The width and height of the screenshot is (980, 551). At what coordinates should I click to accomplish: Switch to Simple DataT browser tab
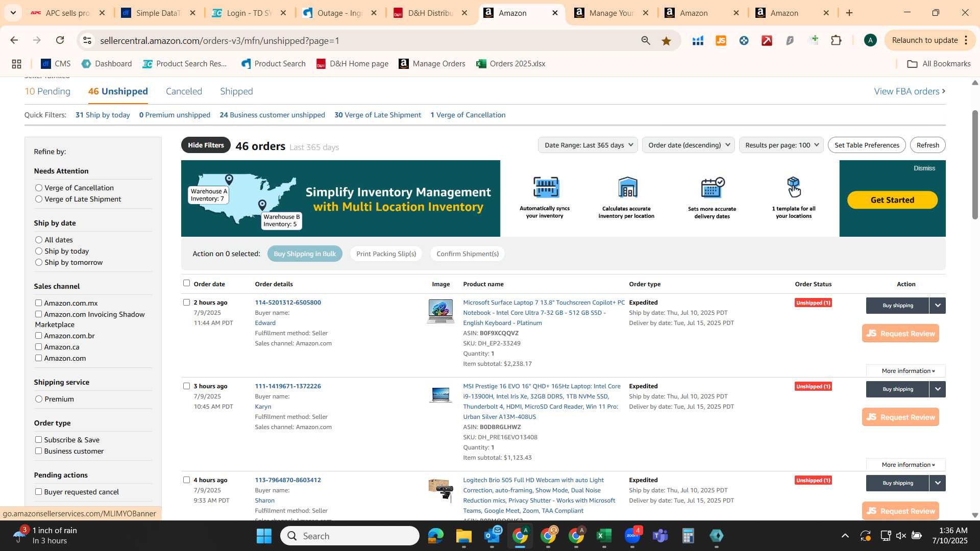pos(158,13)
